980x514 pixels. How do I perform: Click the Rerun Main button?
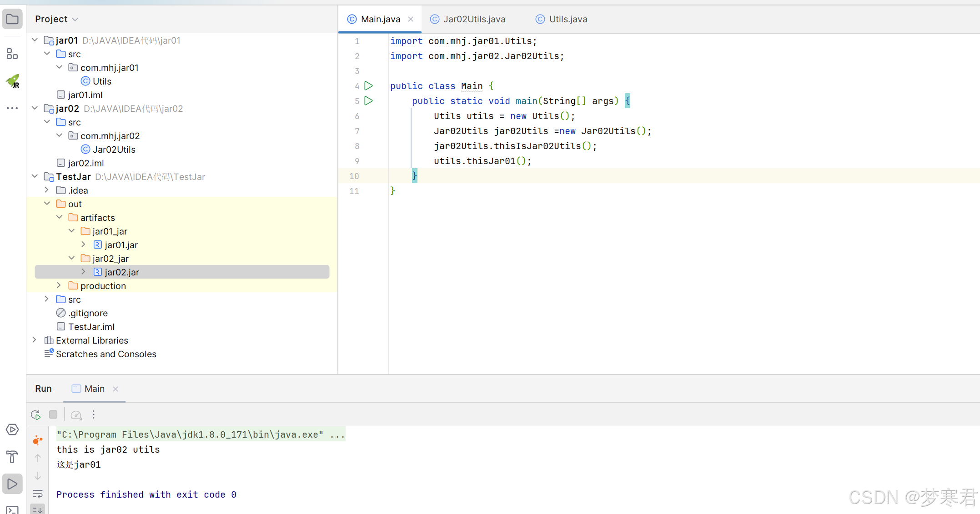coord(36,414)
